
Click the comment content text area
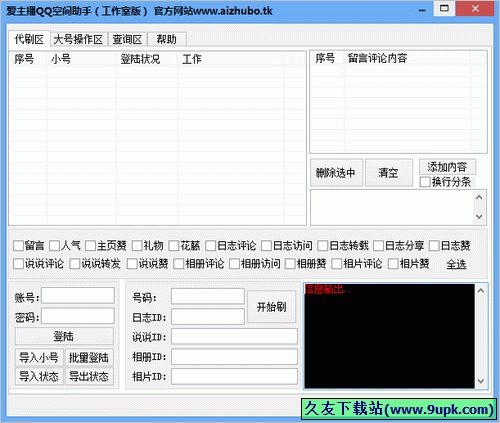tap(392, 207)
